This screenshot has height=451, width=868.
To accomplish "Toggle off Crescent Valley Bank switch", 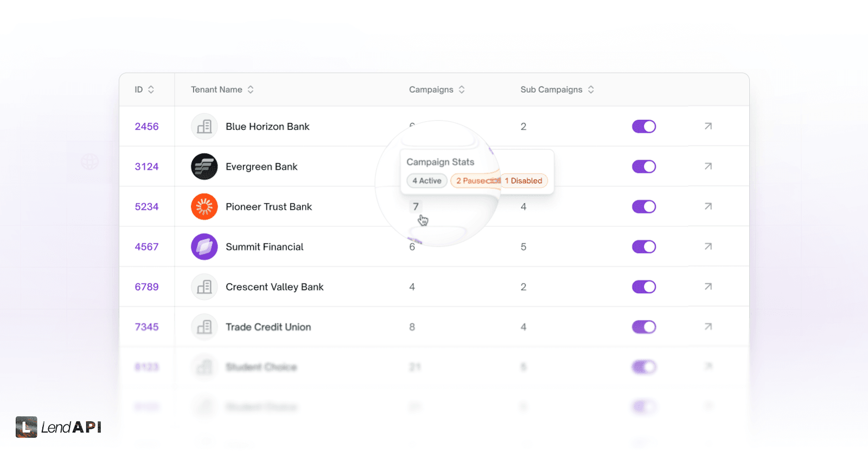I will click(644, 287).
